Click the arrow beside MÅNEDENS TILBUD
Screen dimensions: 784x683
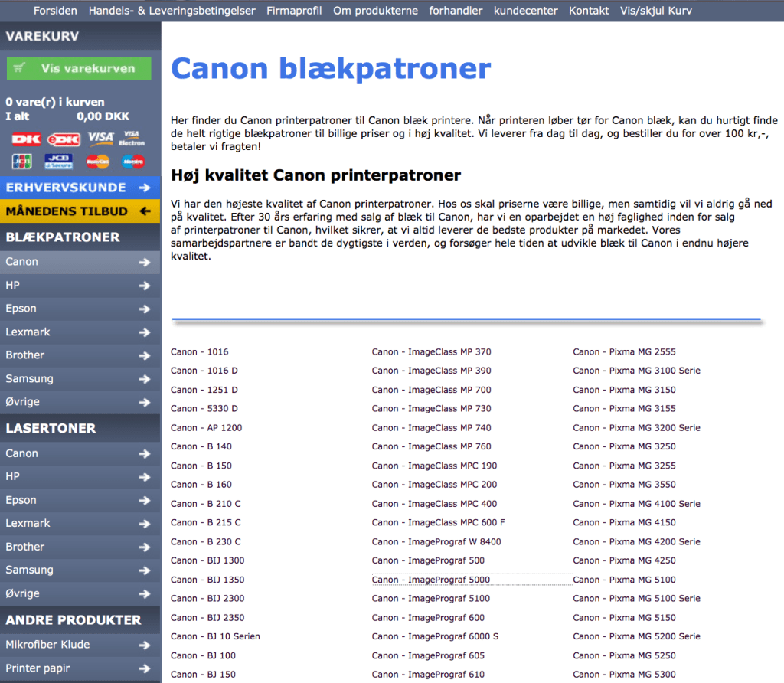click(145, 211)
